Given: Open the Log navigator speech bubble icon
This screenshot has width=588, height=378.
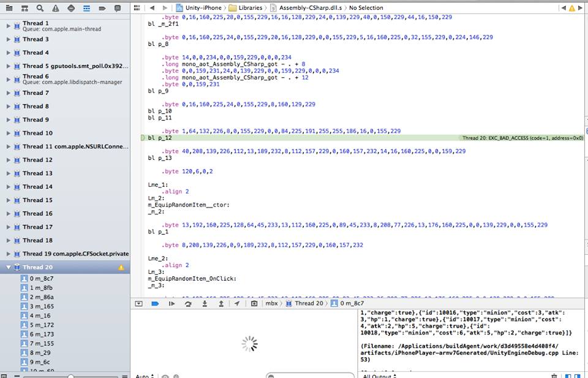Looking at the screenshot, I should coord(118,8).
